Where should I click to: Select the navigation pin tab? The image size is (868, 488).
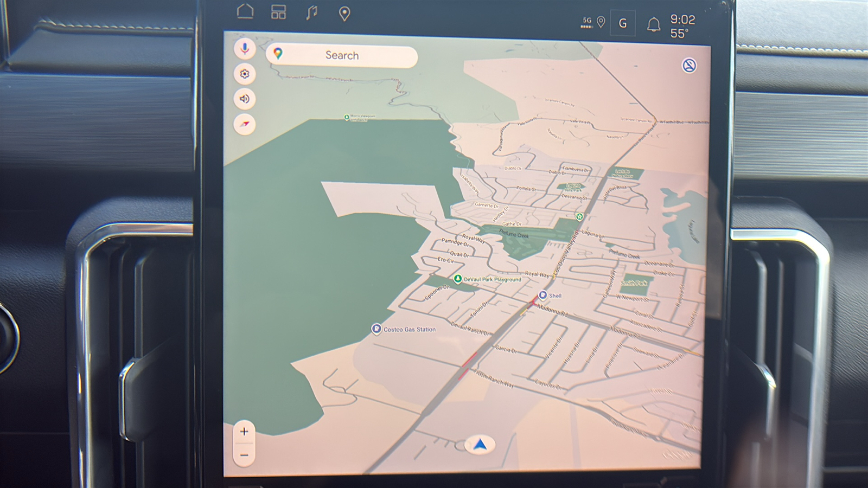(x=344, y=14)
